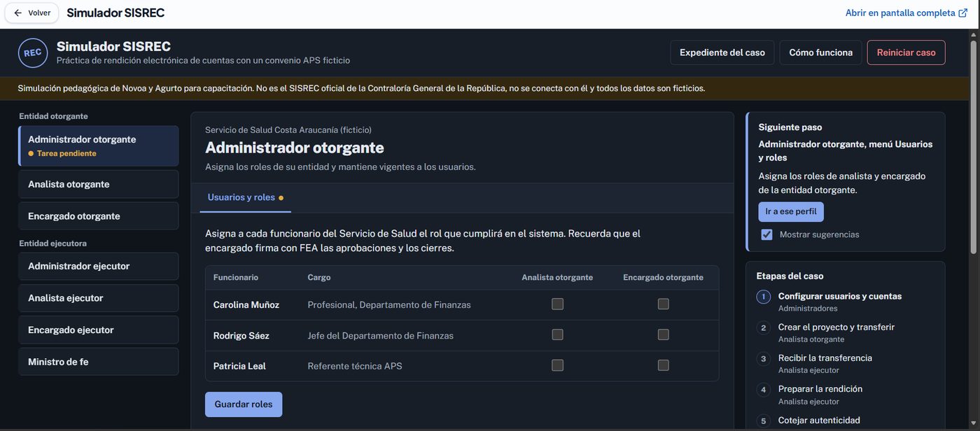The image size is (980, 431).
Task: Click the Analista otorgante column header
Action: pos(557,278)
